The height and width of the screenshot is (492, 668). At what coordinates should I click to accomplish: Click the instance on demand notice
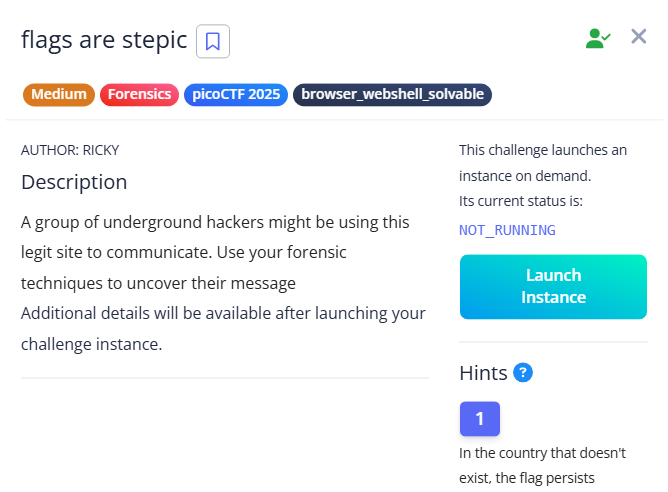pos(543,163)
